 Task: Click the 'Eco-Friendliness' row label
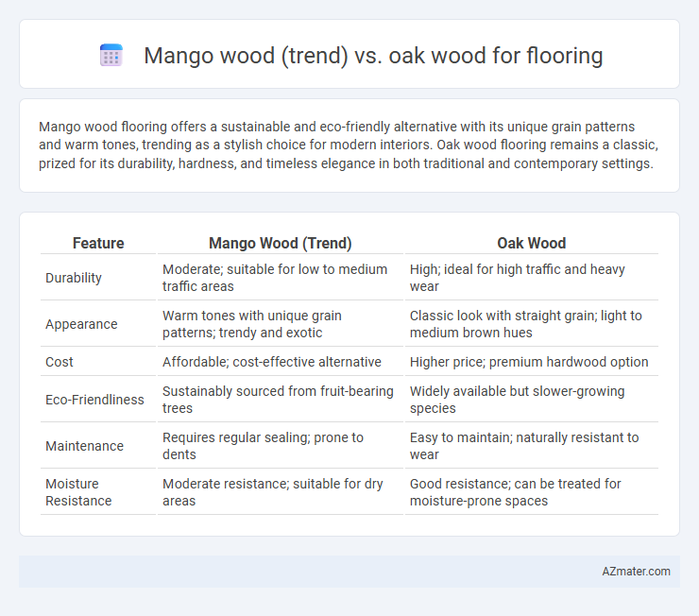tap(94, 400)
